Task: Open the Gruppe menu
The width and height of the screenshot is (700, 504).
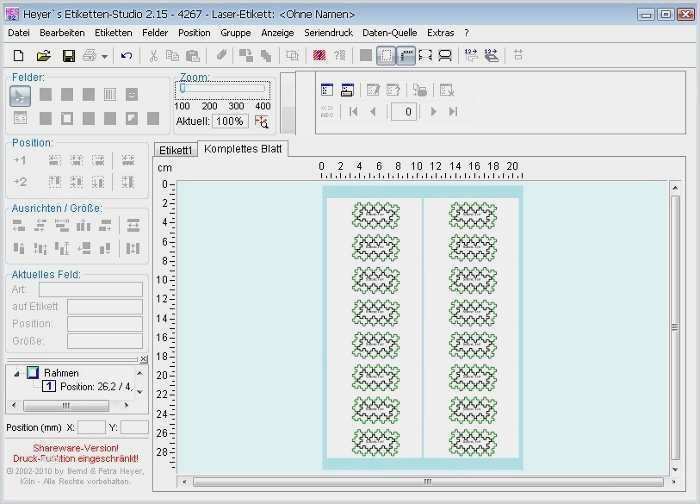Action: (236, 33)
